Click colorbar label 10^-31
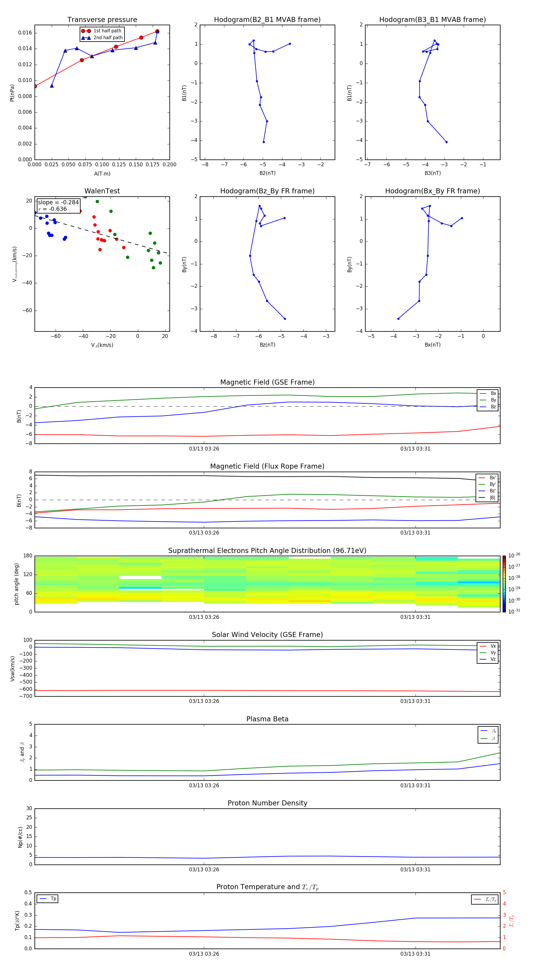This screenshot has width=535, height=980. tap(514, 611)
